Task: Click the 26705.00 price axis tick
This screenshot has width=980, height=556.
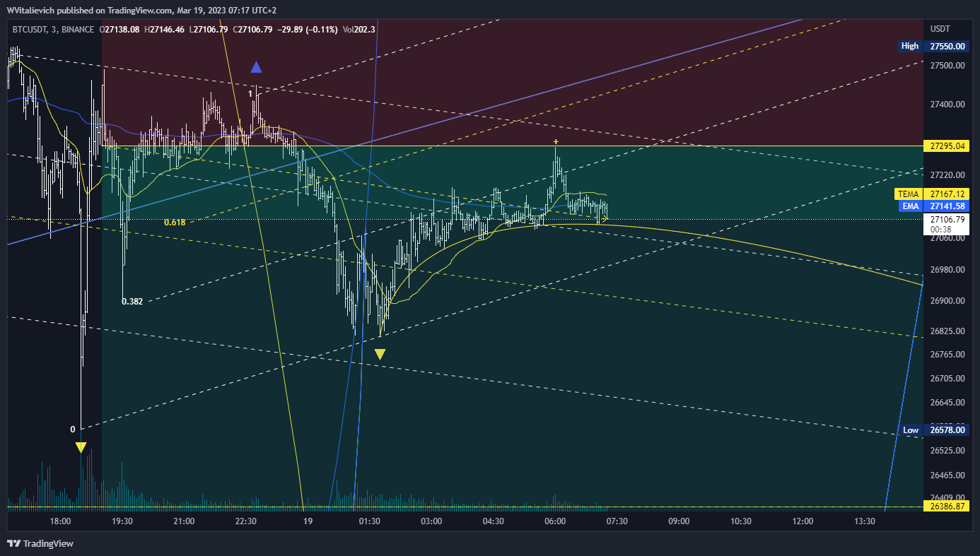Action: tap(947, 379)
